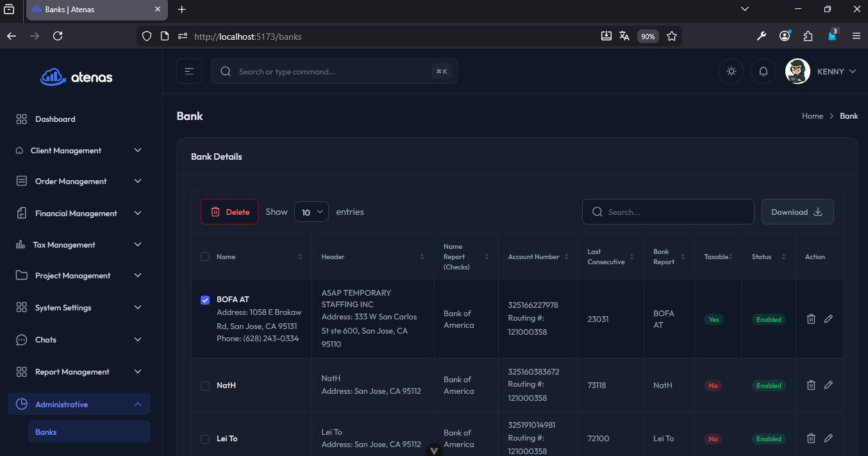Expand the Client Management sidebar menu
Screen dimensions: 868x456
click(79, 150)
